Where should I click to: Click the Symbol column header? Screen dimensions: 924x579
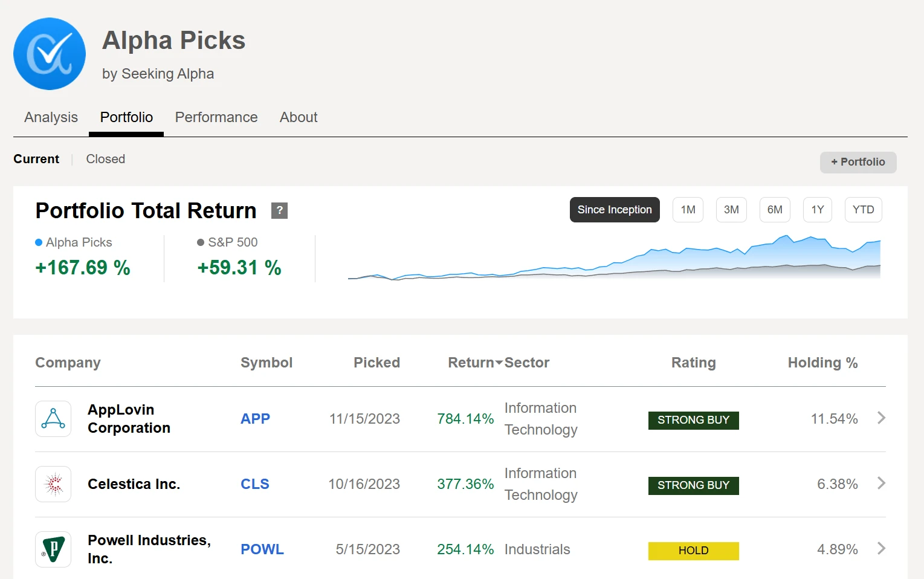click(267, 363)
